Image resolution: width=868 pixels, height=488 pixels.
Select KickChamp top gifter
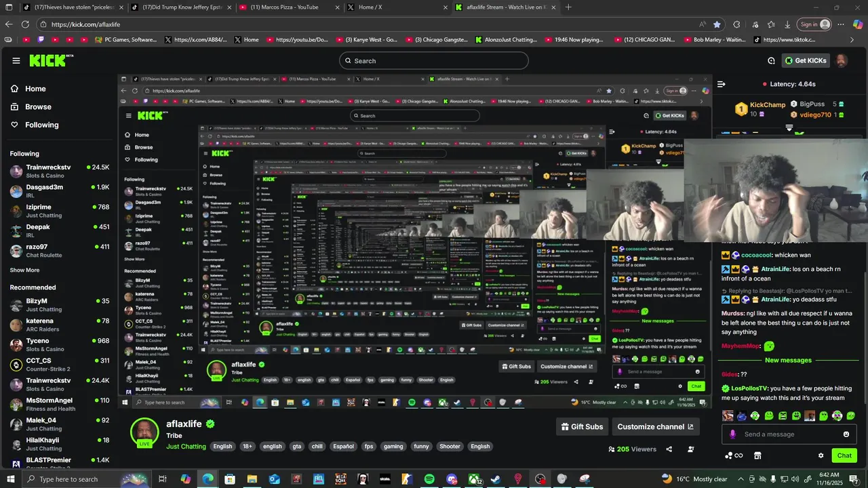tap(760, 109)
